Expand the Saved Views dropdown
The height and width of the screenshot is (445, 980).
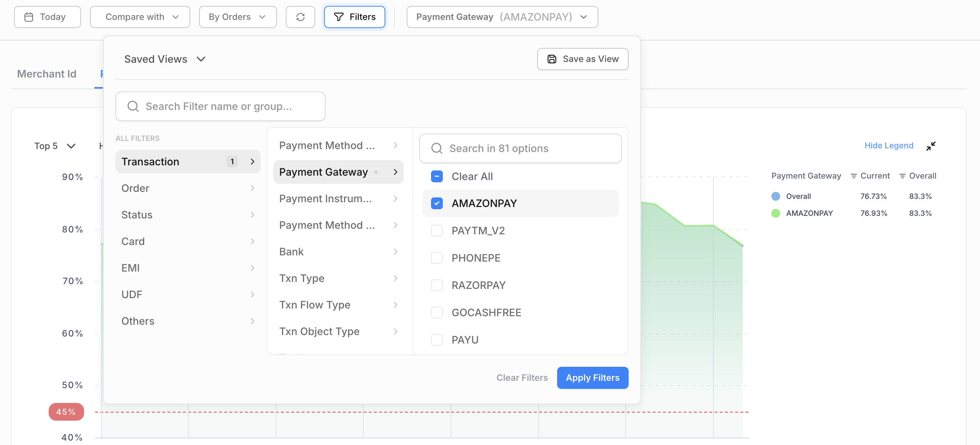[x=165, y=59]
